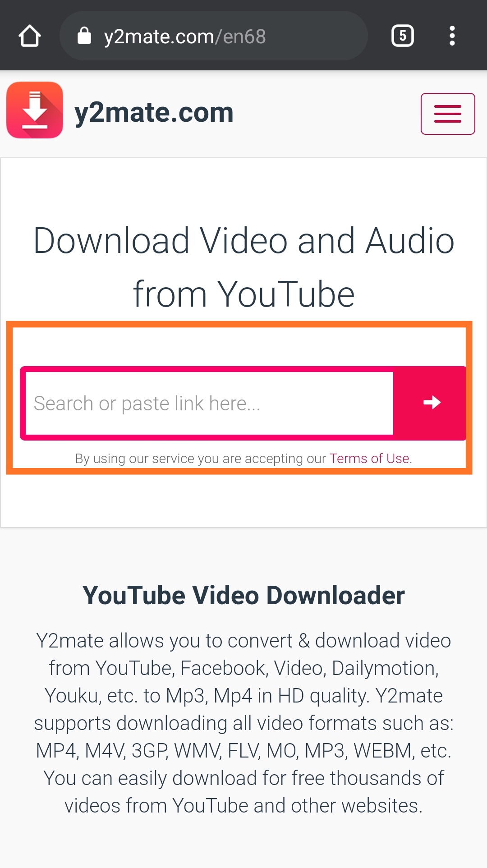Tap the padlock site security icon
This screenshot has height=868, width=487.
(84, 36)
